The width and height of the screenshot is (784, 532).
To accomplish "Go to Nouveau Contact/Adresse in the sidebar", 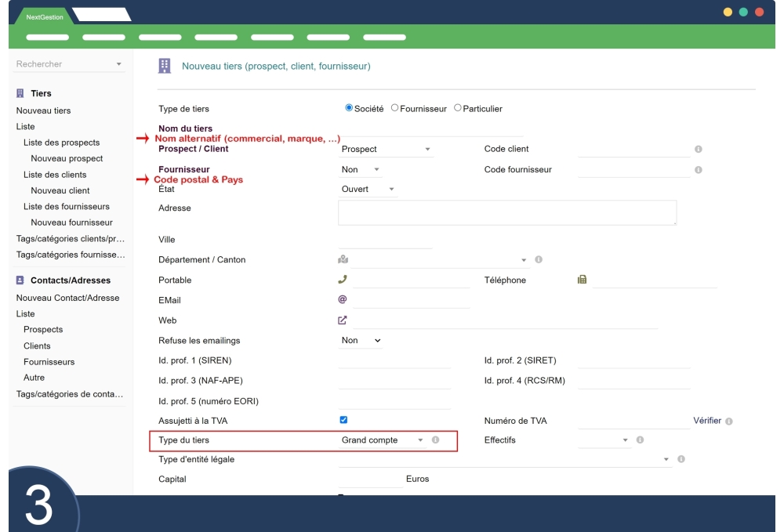I will 67,298.
